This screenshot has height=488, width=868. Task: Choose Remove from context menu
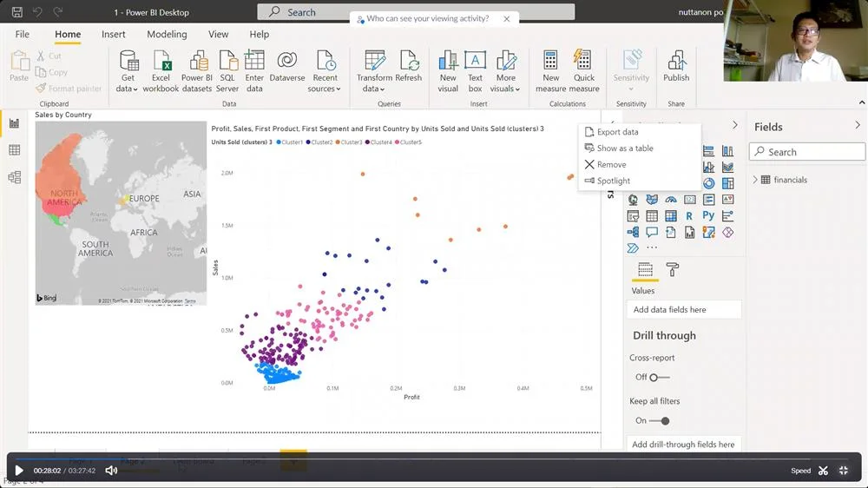click(640, 164)
